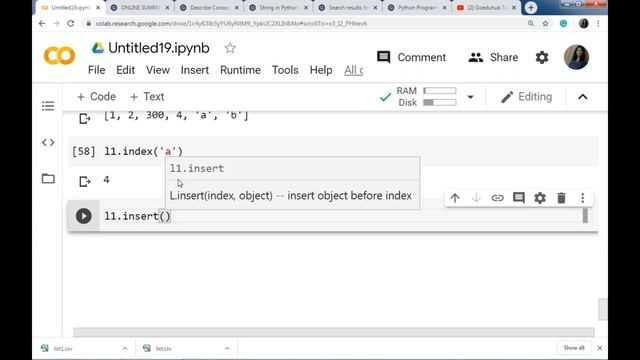Open cell editor settings gear

point(540,198)
